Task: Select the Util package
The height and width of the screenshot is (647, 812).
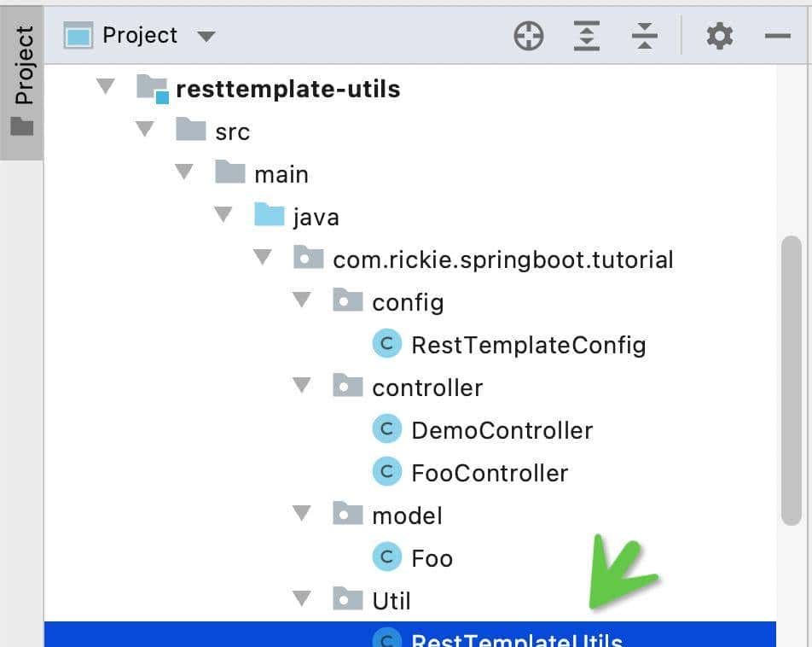Action: pyautogui.click(x=391, y=601)
